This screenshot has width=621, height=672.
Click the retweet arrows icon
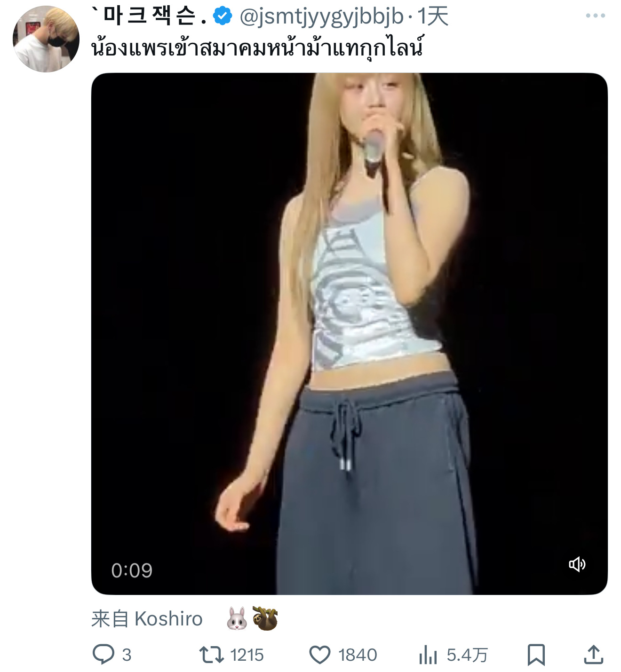[x=212, y=655]
